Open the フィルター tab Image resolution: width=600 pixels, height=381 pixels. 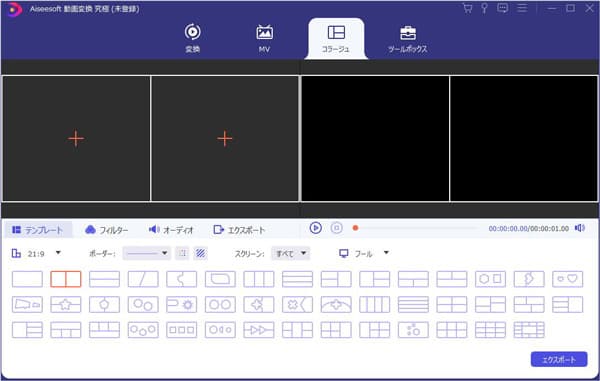click(107, 230)
